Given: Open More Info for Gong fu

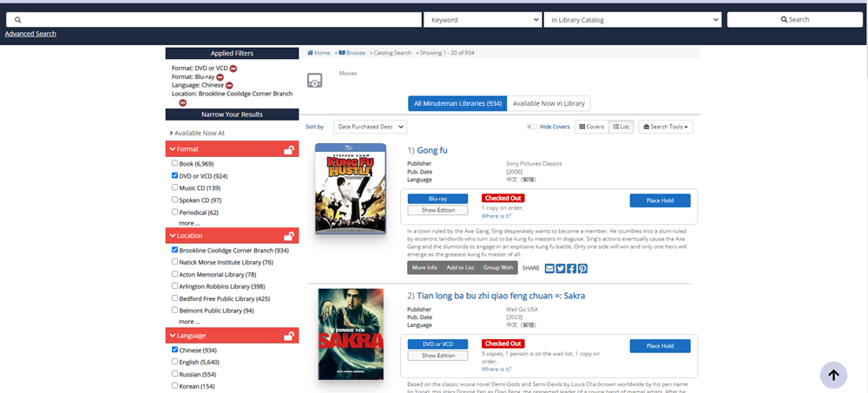Looking at the screenshot, I should pyautogui.click(x=424, y=268).
